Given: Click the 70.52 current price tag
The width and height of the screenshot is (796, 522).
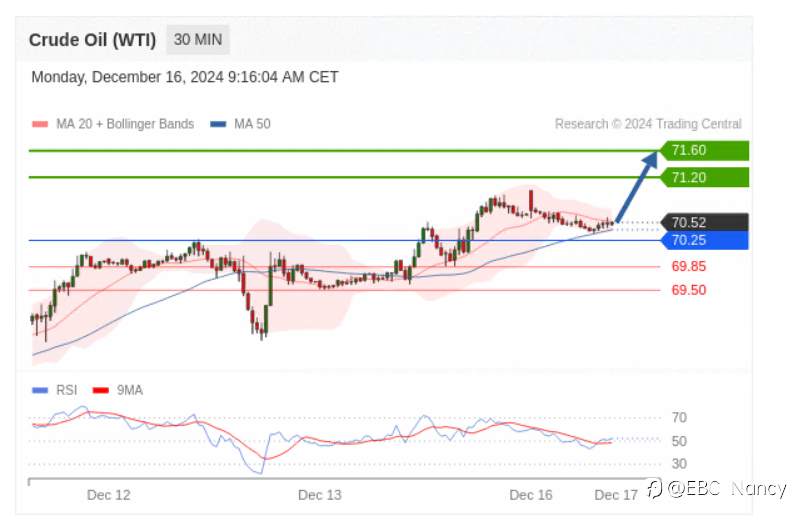Looking at the screenshot, I should (705, 222).
